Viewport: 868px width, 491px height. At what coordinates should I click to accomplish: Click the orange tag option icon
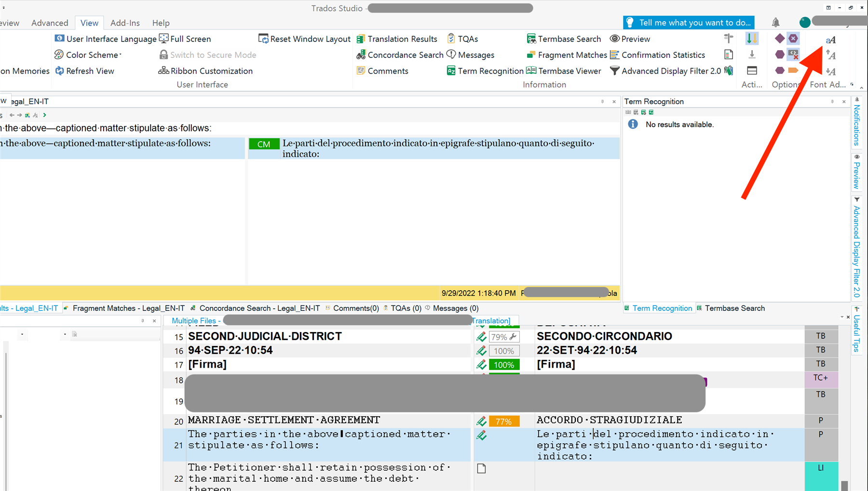point(793,70)
